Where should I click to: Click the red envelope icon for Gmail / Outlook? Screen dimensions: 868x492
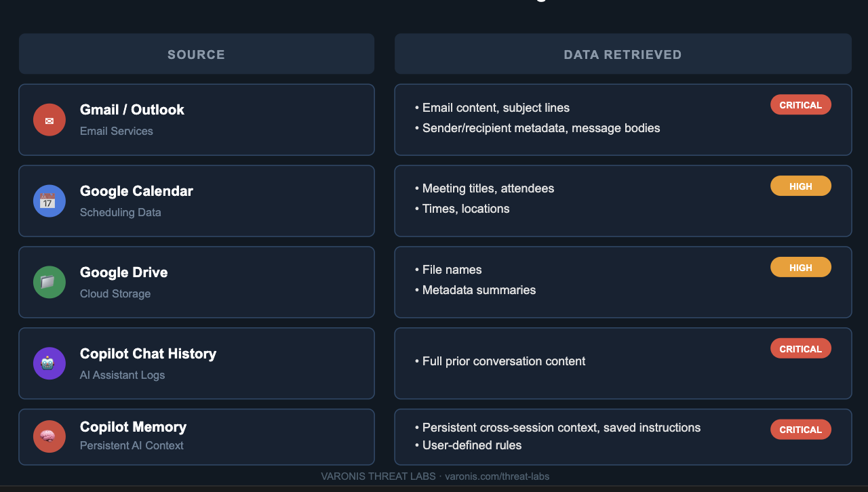point(50,120)
